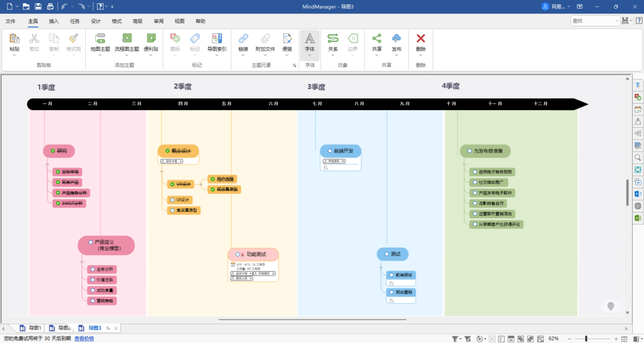This screenshot has height=343, width=644.
Task: Click the 便笺 notes icon
Action: click(x=287, y=38)
